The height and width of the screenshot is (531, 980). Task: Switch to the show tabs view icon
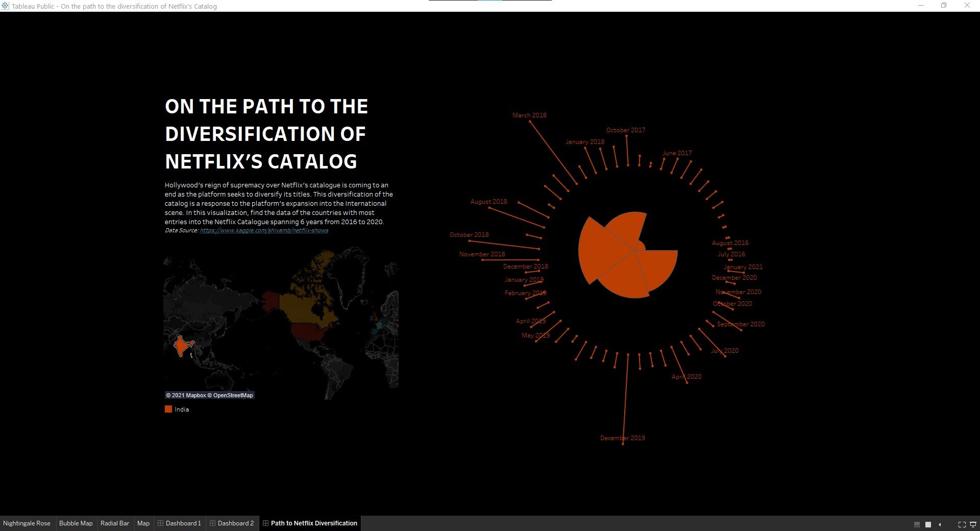pyautogui.click(x=928, y=524)
